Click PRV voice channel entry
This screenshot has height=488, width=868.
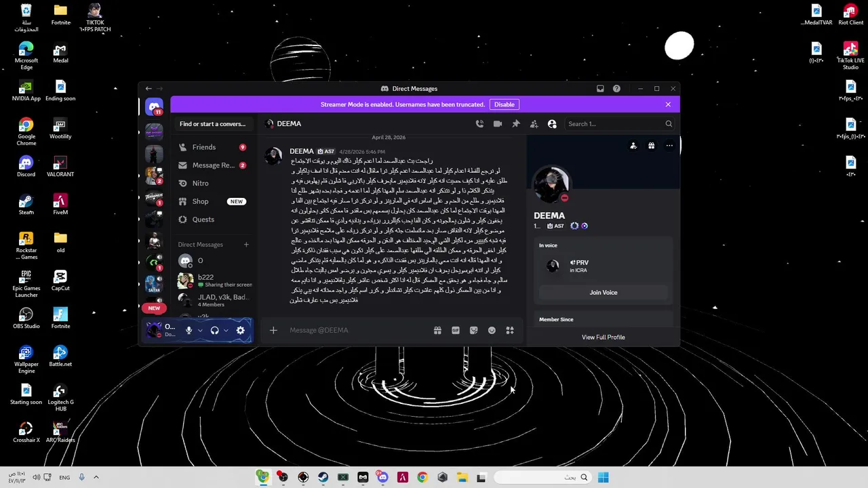[604, 266]
